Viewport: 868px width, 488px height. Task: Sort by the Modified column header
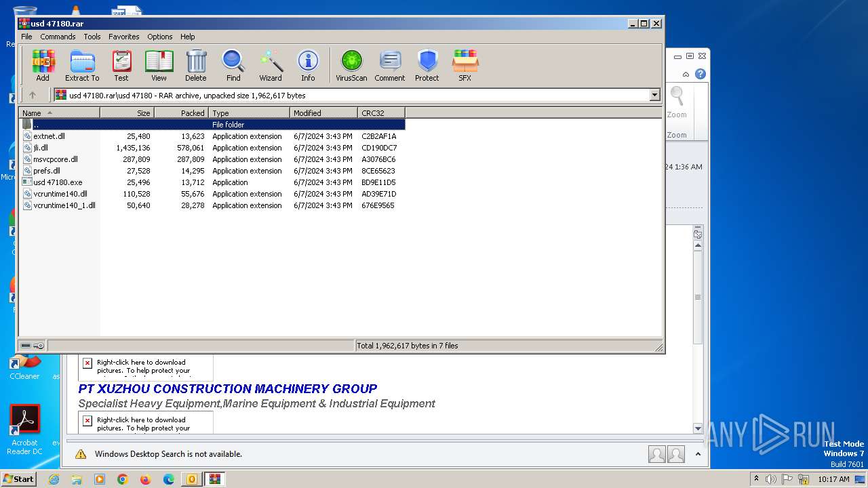pyautogui.click(x=324, y=113)
